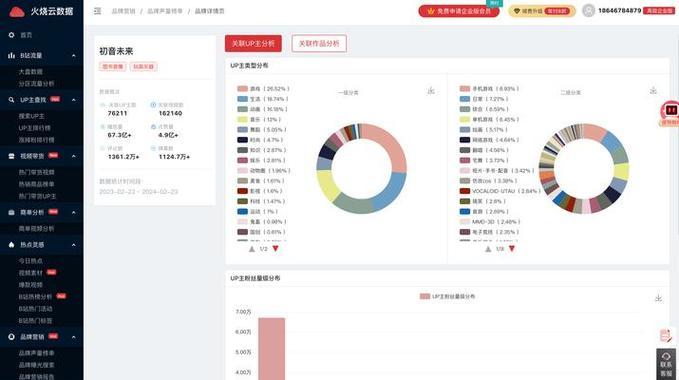Image resolution: width=679 pixels, height=380 pixels.
Task: Go to next legend page in 二级分类 chart
Action: [512, 249]
